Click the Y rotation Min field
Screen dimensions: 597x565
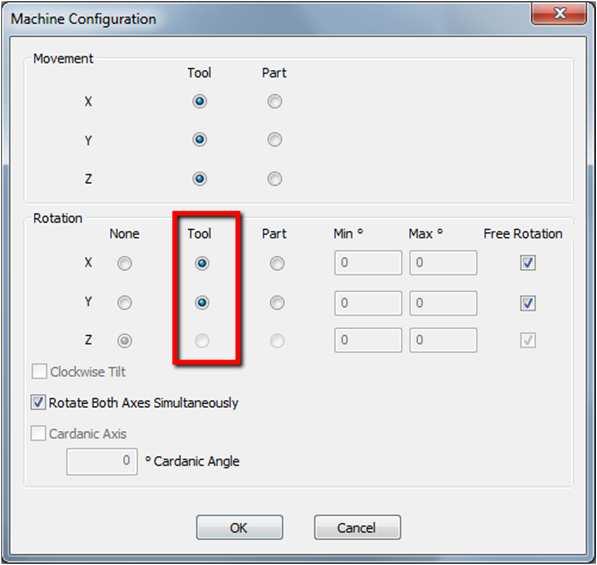[368, 303]
